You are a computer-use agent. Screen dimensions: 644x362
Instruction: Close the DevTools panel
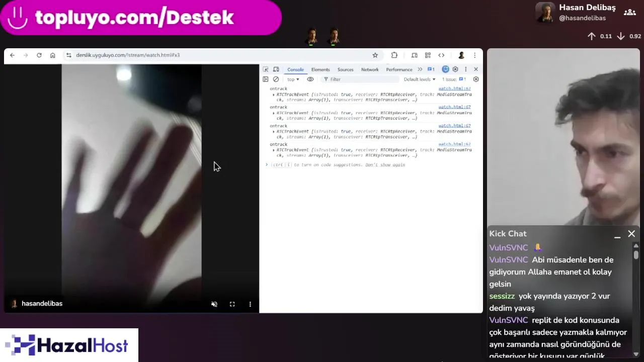[476, 69]
